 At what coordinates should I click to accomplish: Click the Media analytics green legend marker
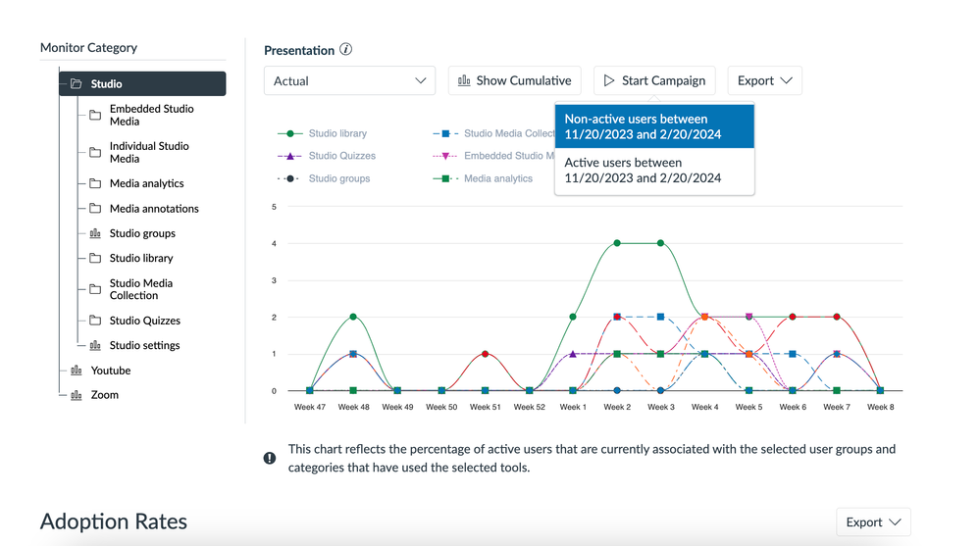click(x=445, y=178)
